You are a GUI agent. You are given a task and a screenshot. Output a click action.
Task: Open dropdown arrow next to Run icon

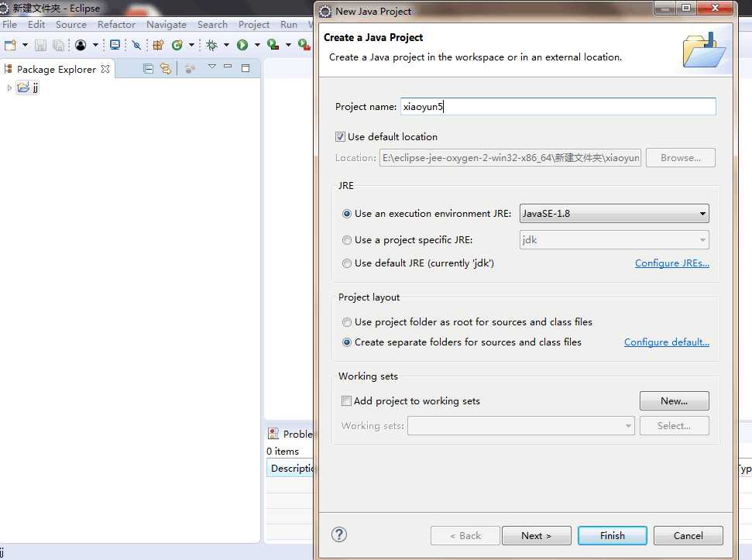click(257, 45)
